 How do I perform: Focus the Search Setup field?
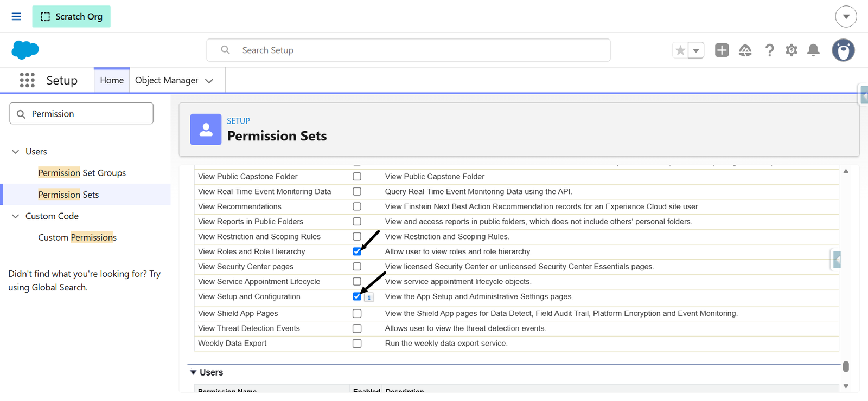tap(408, 50)
